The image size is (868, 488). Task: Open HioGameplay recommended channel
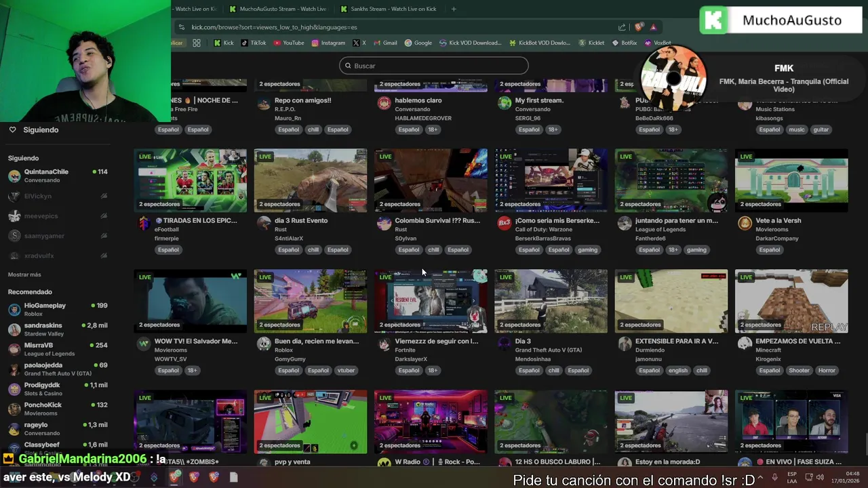point(58,309)
